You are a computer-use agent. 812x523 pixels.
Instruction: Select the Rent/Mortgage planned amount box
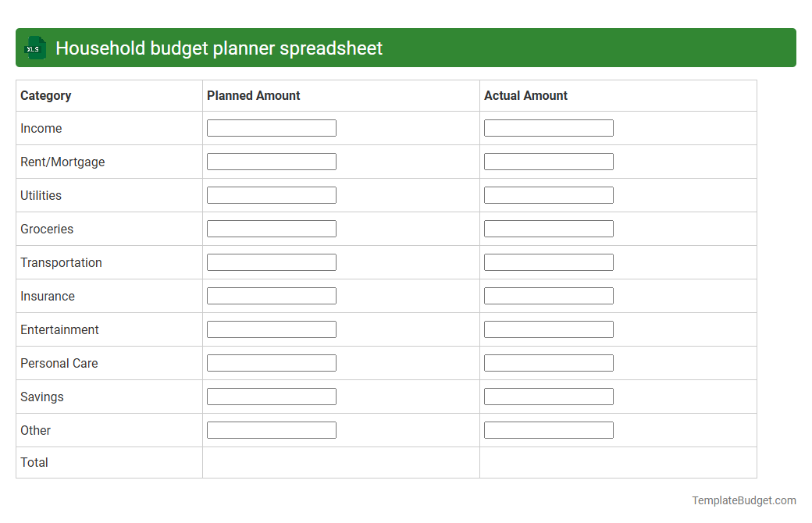[x=271, y=161]
